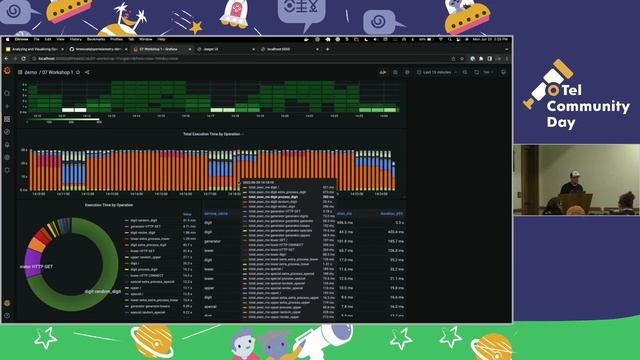The width and height of the screenshot is (640, 360).
Task: Close the 07 Workshop 1 - Grafana tab
Action: click(190, 49)
